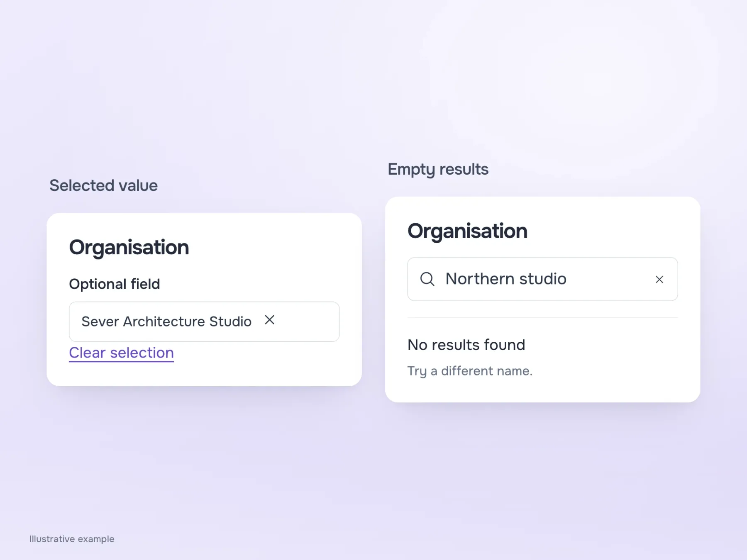
Task: Click the Empty results heading
Action: point(438,169)
